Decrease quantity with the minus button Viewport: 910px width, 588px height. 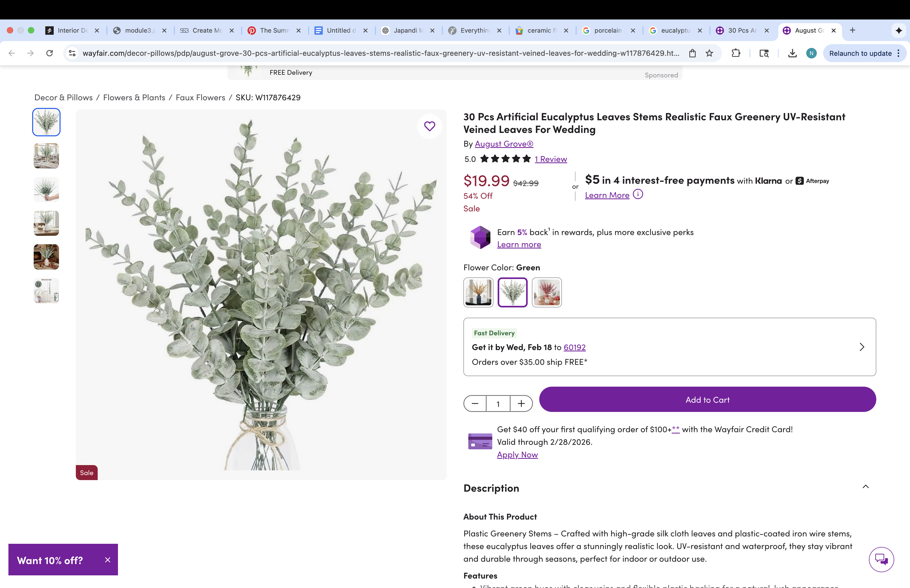click(x=475, y=403)
